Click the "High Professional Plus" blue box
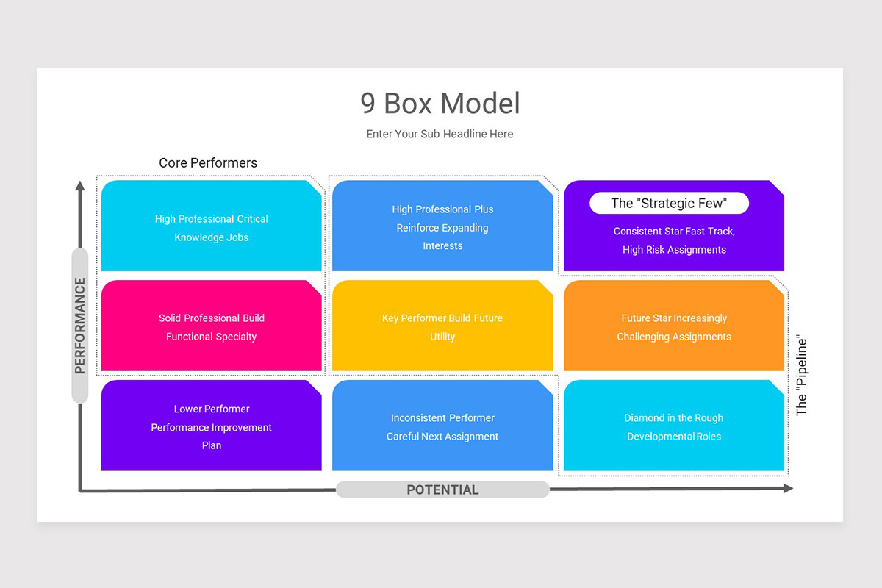This screenshot has width=882, height=588. 442,228
